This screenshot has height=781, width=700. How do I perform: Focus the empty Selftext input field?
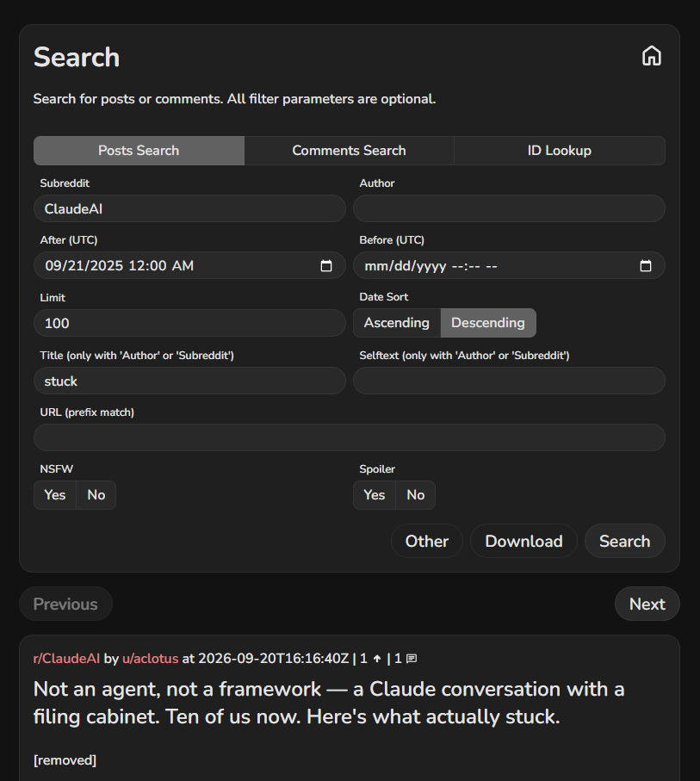[x=509, y=381]
